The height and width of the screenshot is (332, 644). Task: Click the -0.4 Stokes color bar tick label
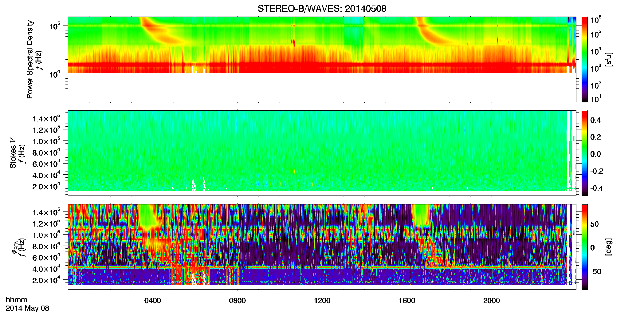(x=597, y=188)
